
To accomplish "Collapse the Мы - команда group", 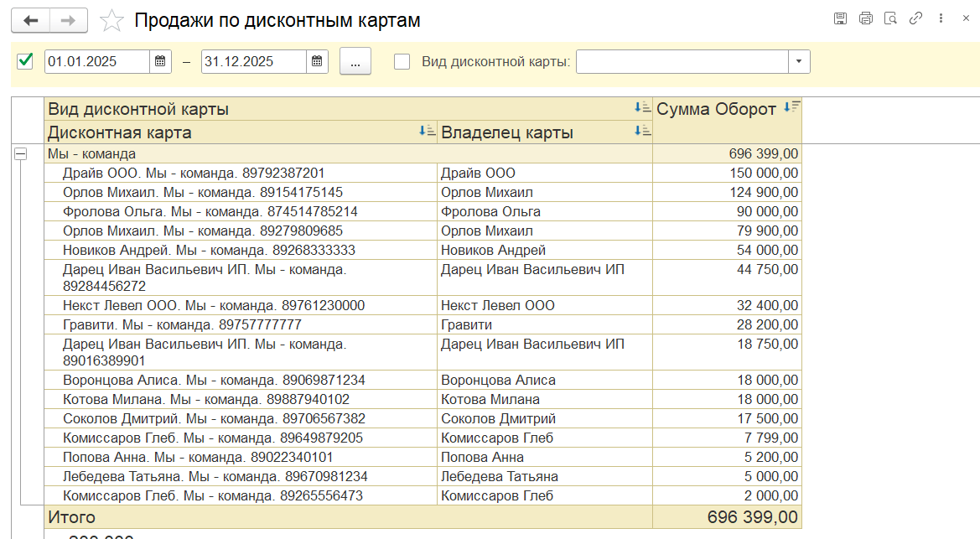I will tap(20, 153).
